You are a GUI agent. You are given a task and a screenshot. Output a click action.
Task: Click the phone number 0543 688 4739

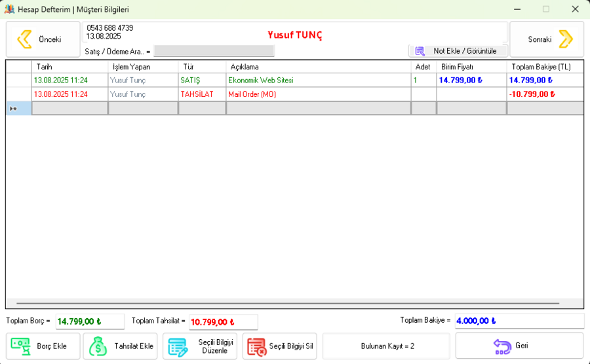click(x=110, y=27)
